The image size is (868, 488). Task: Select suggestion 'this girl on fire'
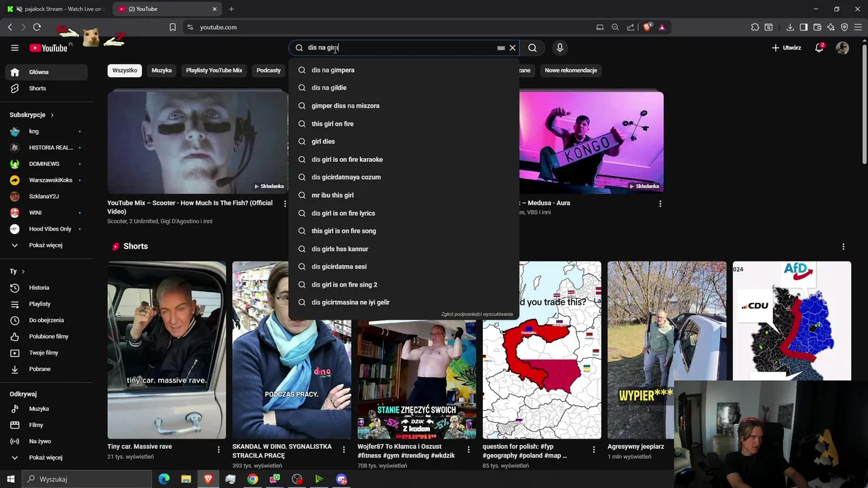pos(403,123)
